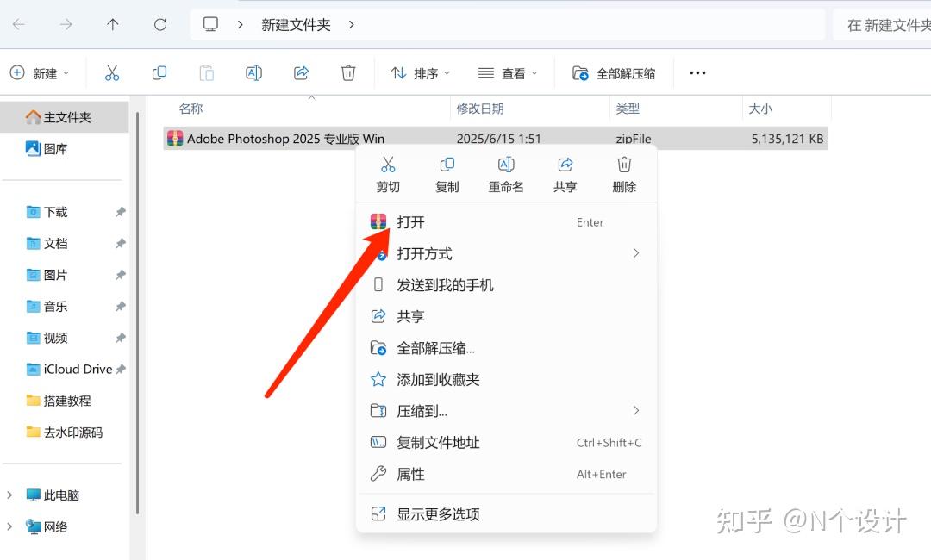Click the file size 5,135,121 KB
This screenshot has width=931, height=560.
(x=787, y=139)
